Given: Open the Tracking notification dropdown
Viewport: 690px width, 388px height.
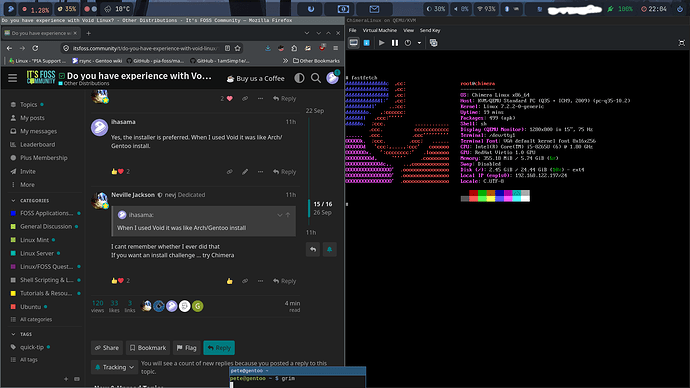Looking at the screenshot, I should click(x=114, y=367).
